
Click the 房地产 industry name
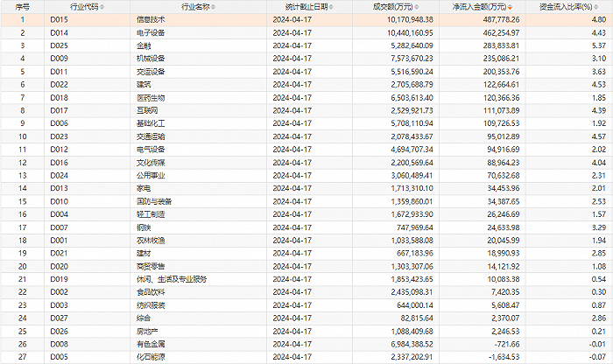click(x=147, y=332)
